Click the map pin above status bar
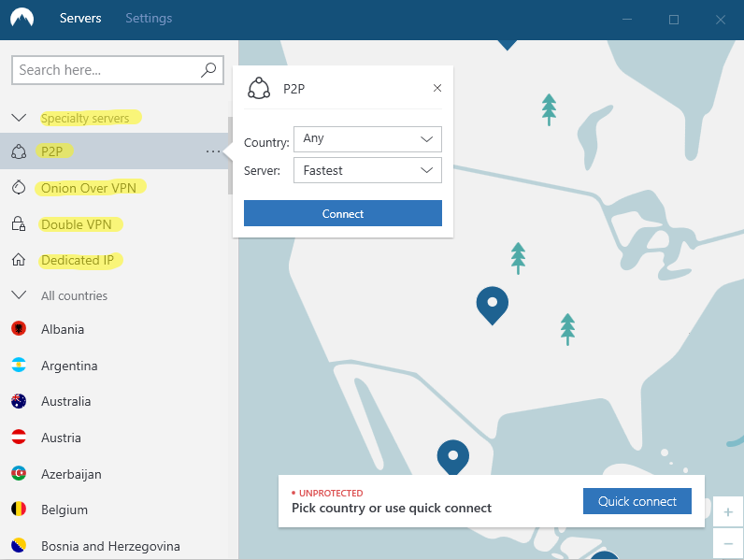Image resolution: width=744 pixels, height=560 pixels. 453,457
